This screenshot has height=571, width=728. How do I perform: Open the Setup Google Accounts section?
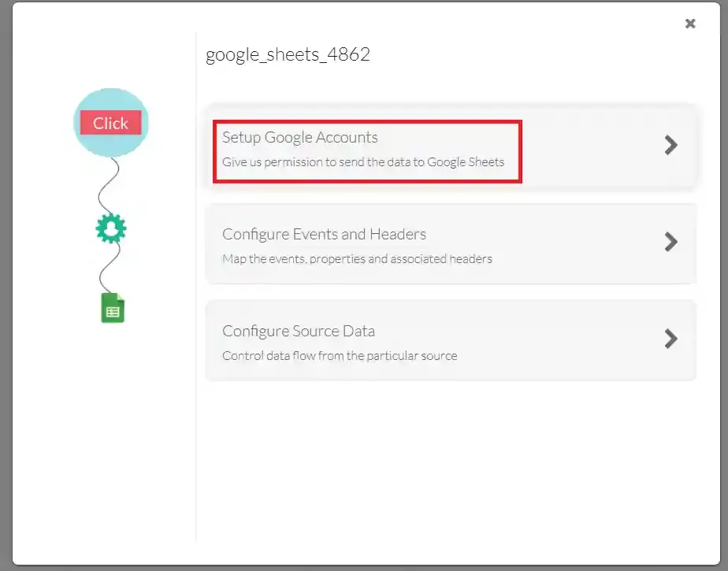(x=451, y=146)
